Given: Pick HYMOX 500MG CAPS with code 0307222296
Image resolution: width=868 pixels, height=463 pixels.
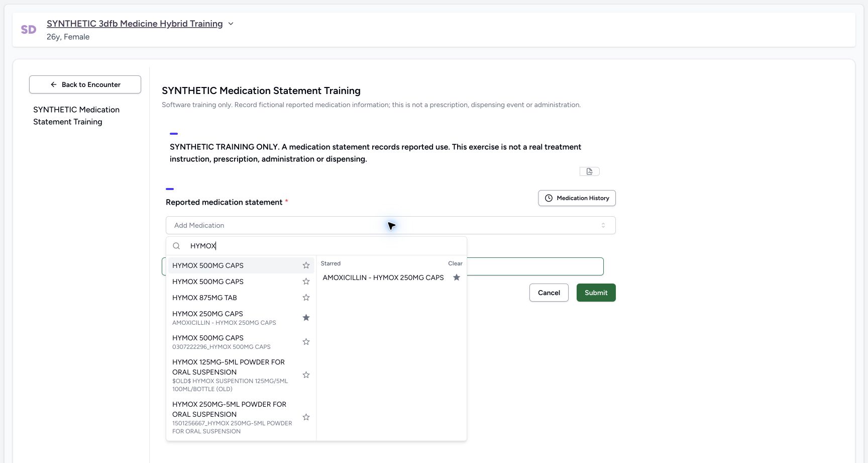Looking at the screenshot, I should (x=241, y=342).
